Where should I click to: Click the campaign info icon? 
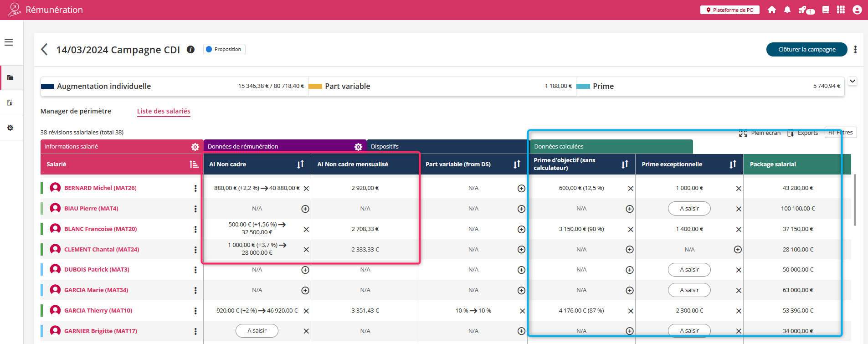click(x=191, y=50)
